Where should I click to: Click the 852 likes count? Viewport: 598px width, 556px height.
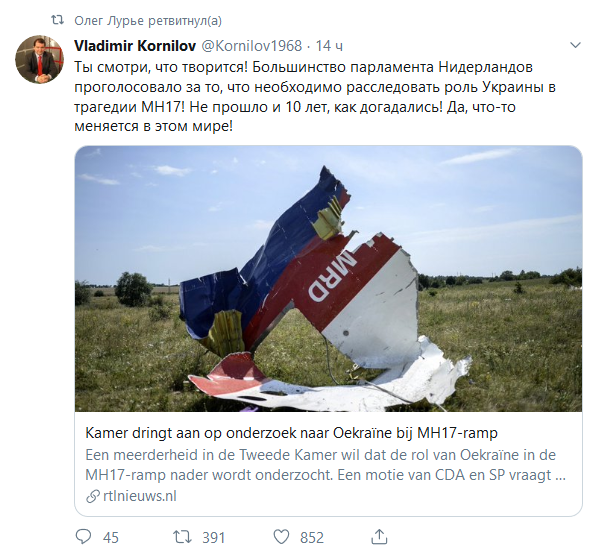tap(312, 537)
